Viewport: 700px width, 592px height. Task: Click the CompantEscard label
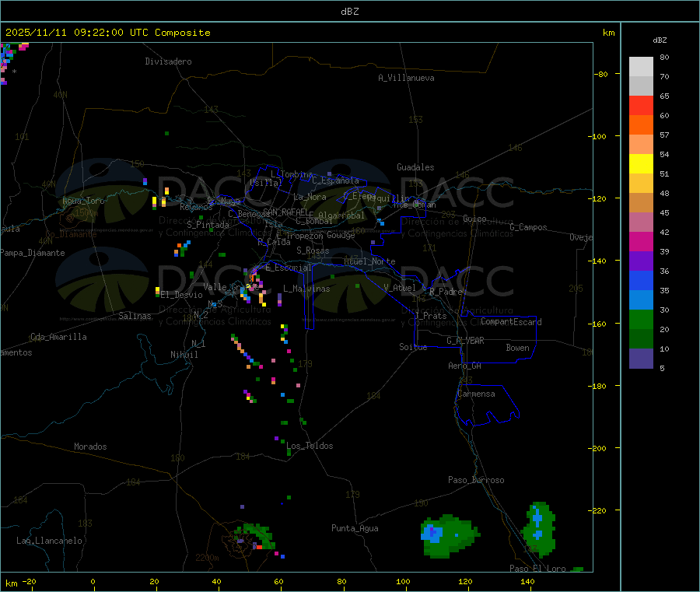pos(512,322)
